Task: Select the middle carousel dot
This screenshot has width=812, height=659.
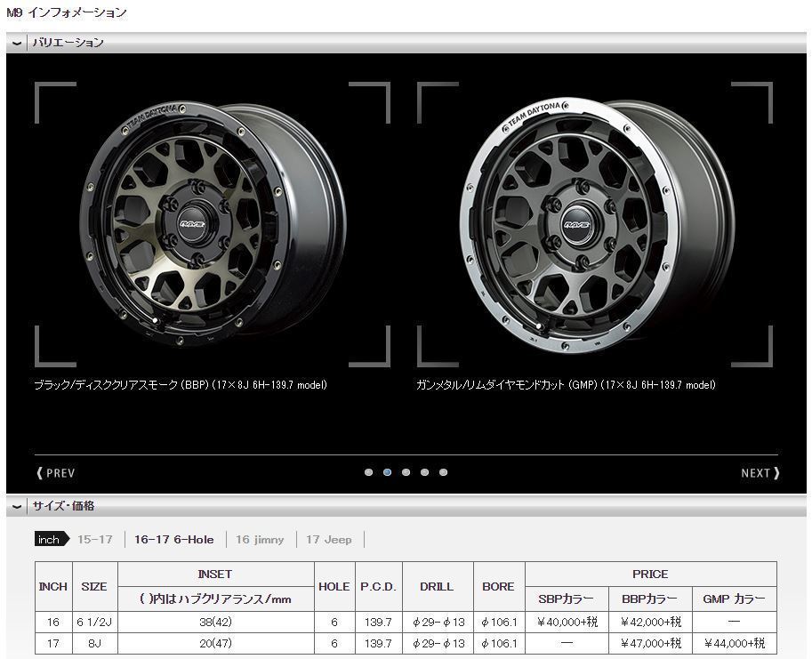Action: click(406, 472)
